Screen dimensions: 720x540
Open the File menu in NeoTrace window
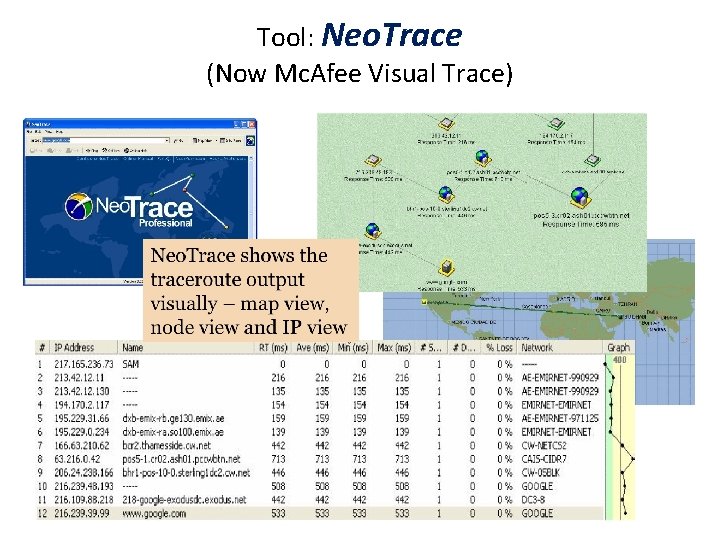pyautogui.click(x=29, y=132)
